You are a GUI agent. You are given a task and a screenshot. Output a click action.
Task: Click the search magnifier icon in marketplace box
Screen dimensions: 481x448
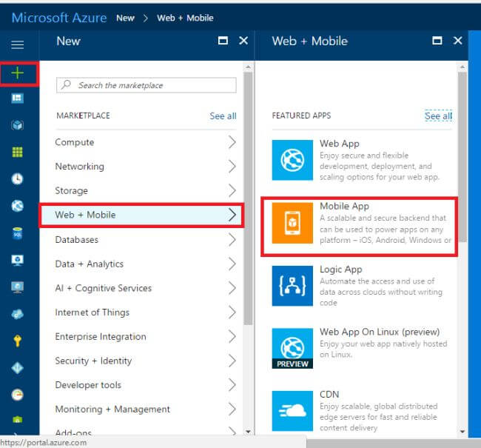[x=66, y=84]
